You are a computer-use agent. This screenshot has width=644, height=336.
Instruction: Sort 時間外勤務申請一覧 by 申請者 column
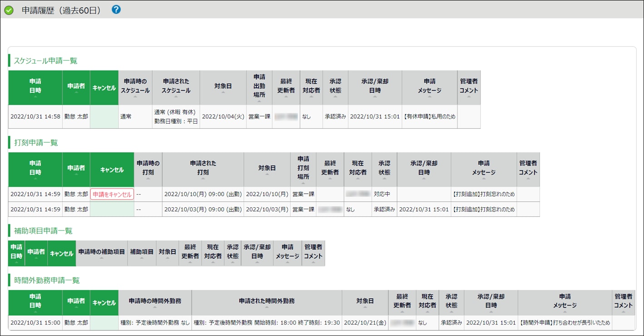(x=76, y=302)
